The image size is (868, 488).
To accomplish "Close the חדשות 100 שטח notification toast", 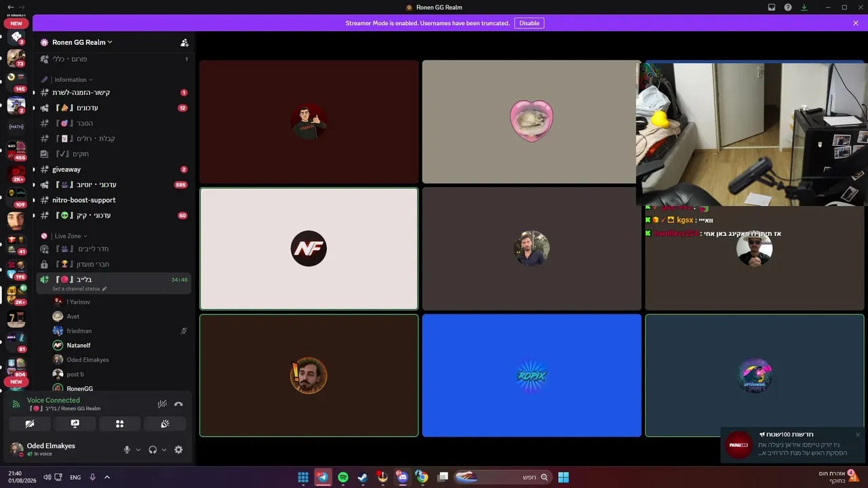I will point(858,434).
